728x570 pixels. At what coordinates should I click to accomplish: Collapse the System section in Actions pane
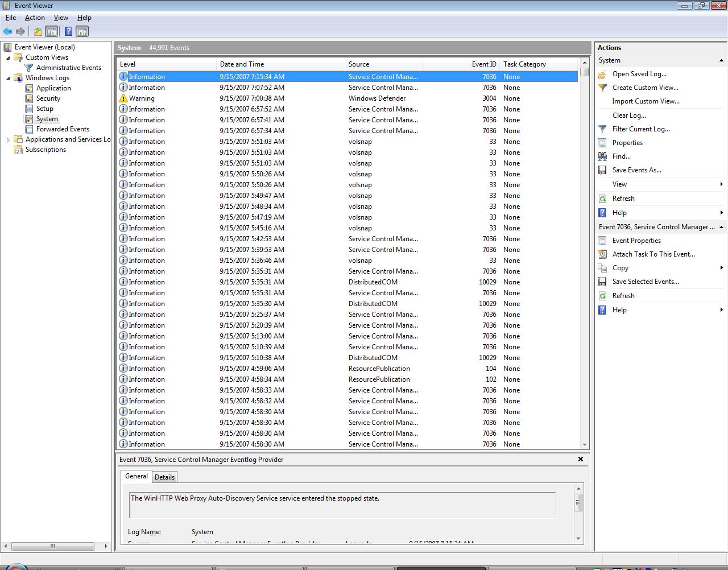[721, 60]
